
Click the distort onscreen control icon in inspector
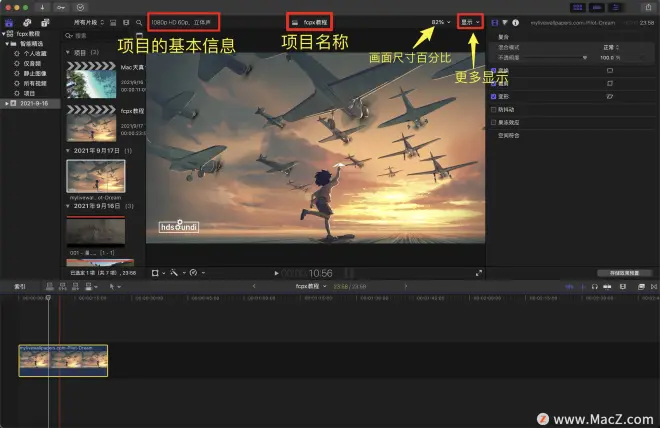610,96
